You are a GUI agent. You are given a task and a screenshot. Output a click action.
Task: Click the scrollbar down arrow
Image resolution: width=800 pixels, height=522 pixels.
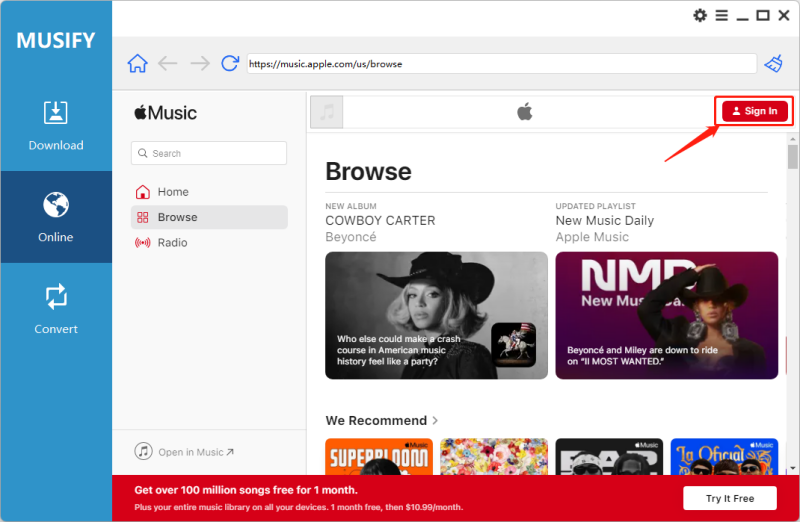(792, 468)
